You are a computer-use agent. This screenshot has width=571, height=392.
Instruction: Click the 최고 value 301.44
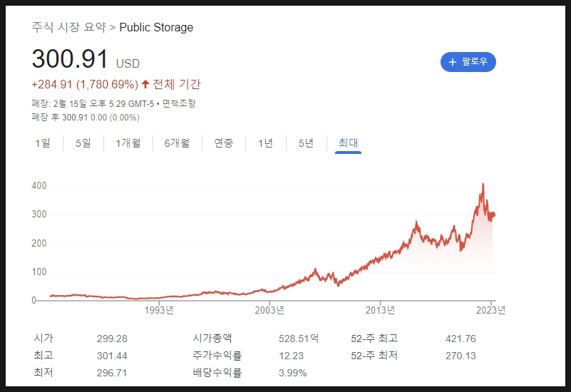point(112,356)
